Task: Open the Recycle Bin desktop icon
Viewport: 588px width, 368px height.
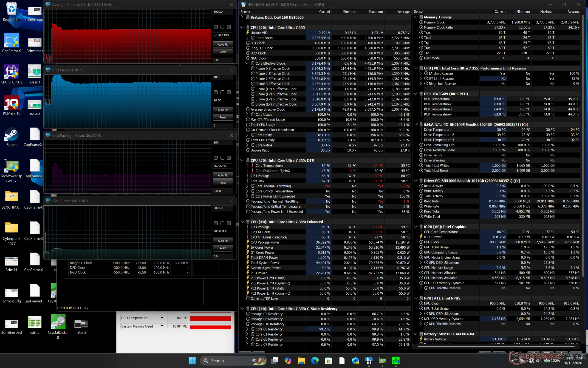Action: pyautogui.click(x=11, y=12)
